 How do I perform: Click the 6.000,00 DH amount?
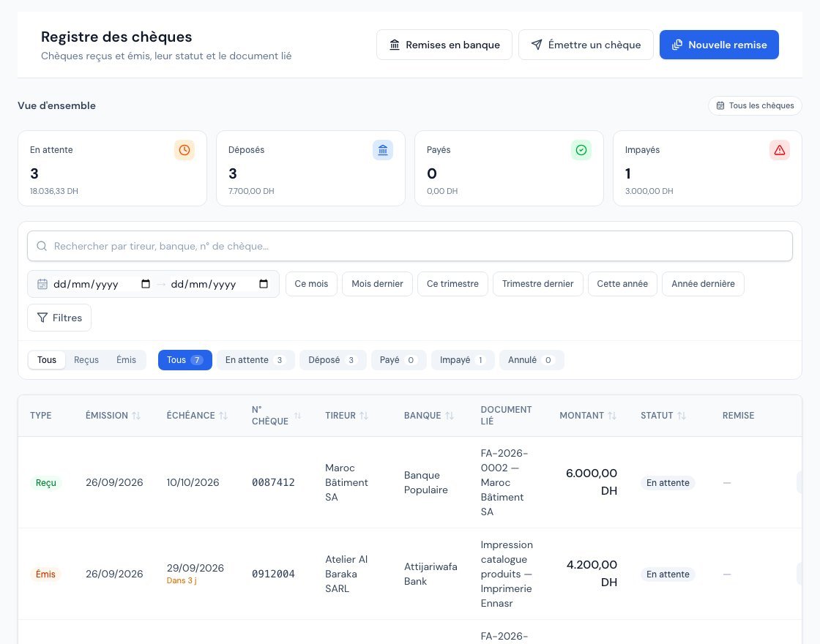pos(592,482)
